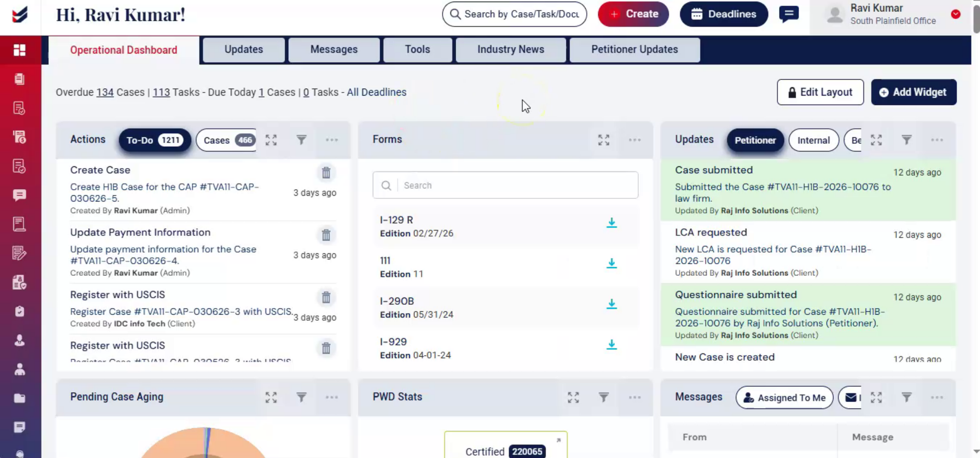The image size is (980, 458).
Task: Switch Updates filter to Internal
Action: click(813, 140)
